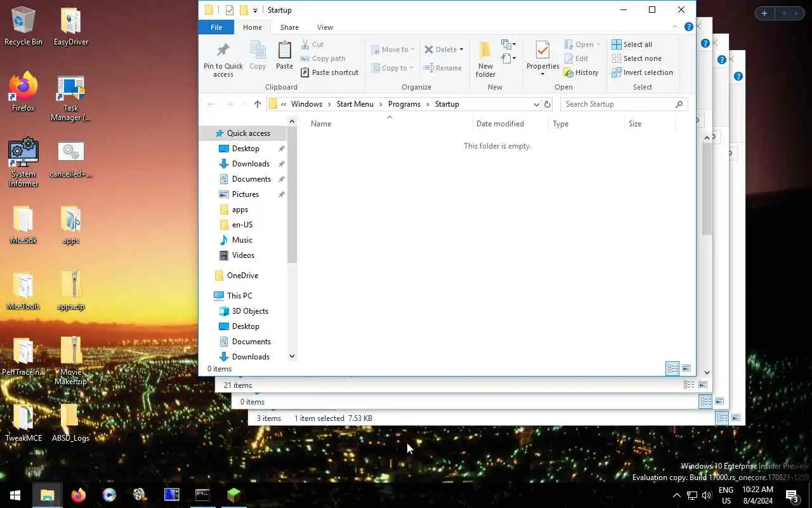Screen dimensions: 812x508
Task: Switch front window to details view
Action: coord(672,369)
